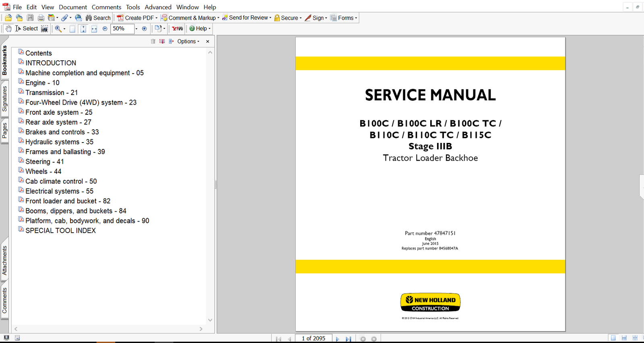Click the Save floppy disk icon
The height and width of the screenshot is (343, 644).
coord(30,18)
